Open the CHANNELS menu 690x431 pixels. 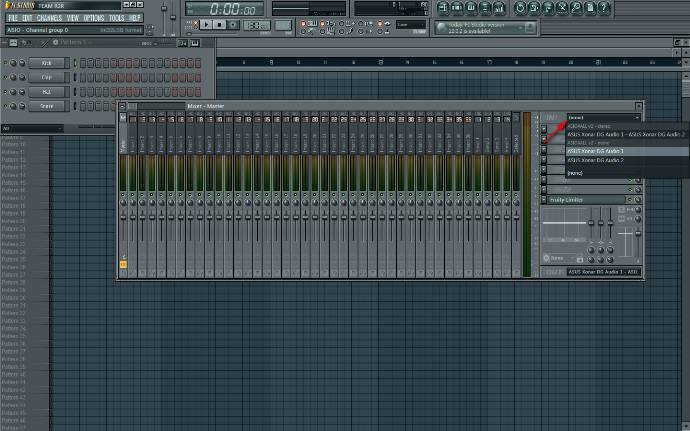coord(49,18)
